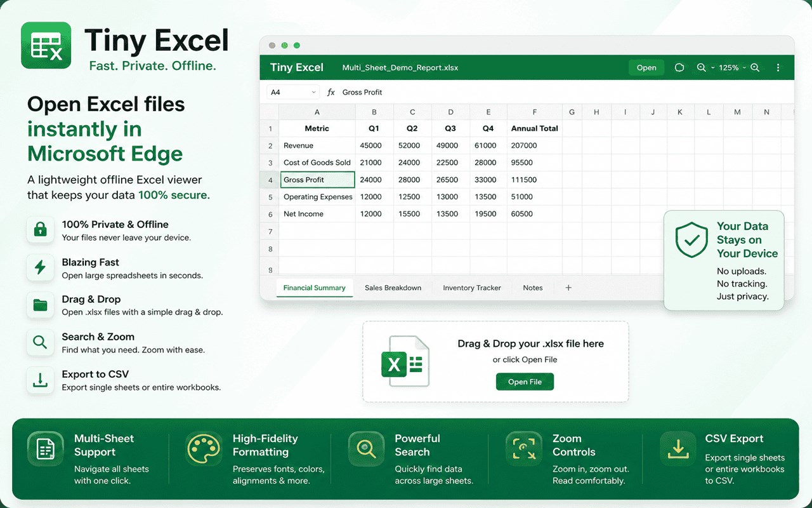
Task: Click the Annual Total value 51000
Action: coord(535,197)
